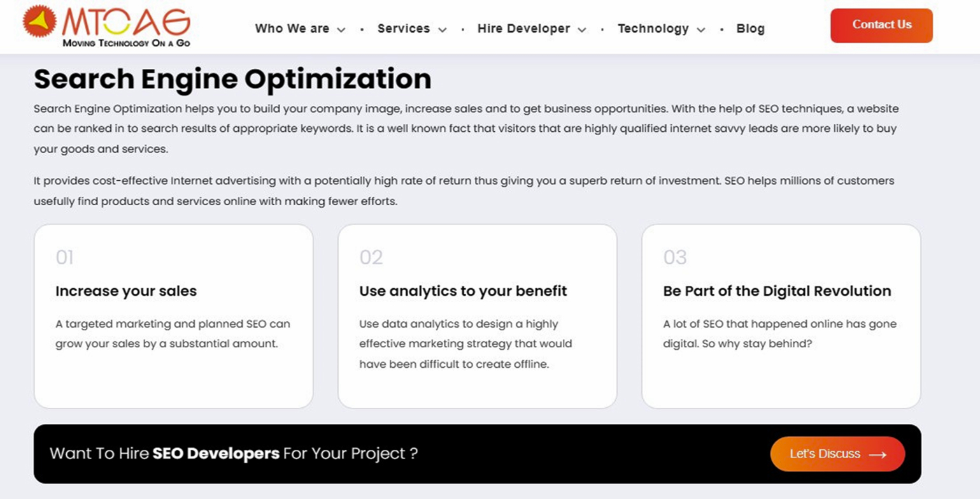Select Hire Developer in the navigation bar
The width and height of the screenshot is (980, 499).
tap(523, 29)
